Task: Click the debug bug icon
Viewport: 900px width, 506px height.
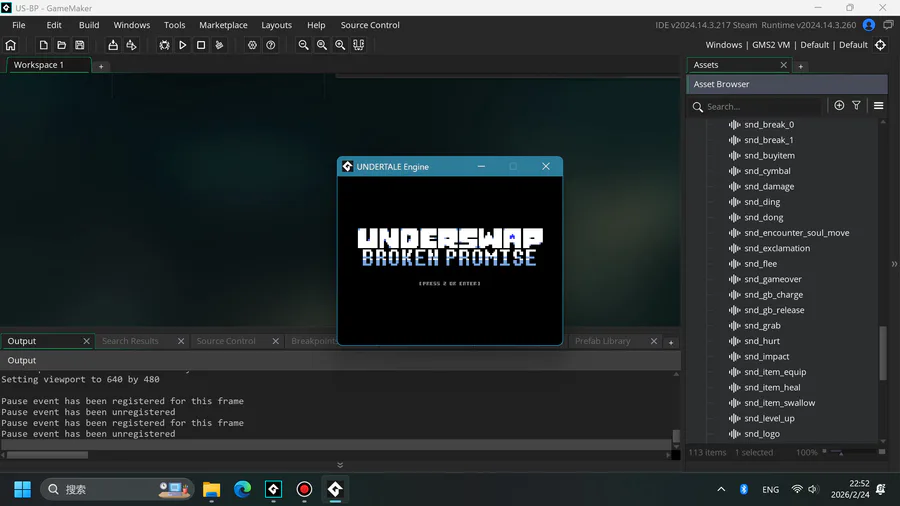Action: [164, 45]
